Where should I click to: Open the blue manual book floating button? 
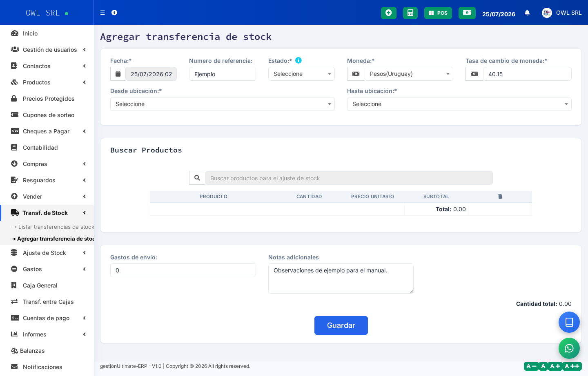tap(569, 322)
